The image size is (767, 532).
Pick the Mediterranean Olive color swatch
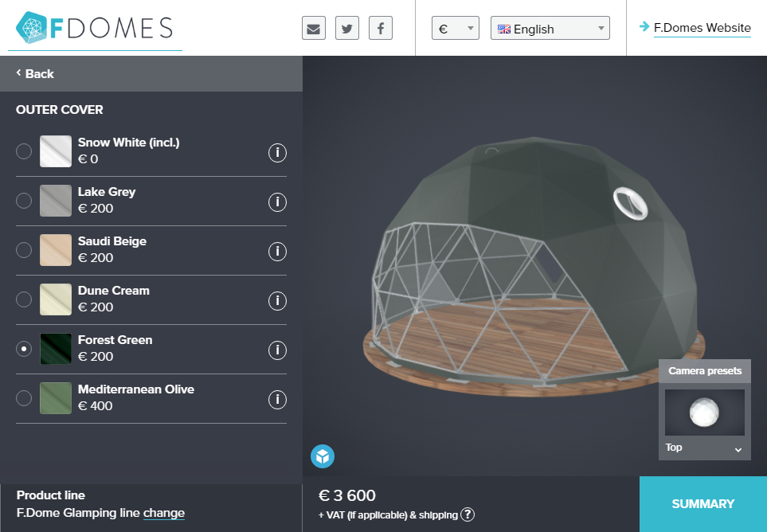tap(56, 398)
